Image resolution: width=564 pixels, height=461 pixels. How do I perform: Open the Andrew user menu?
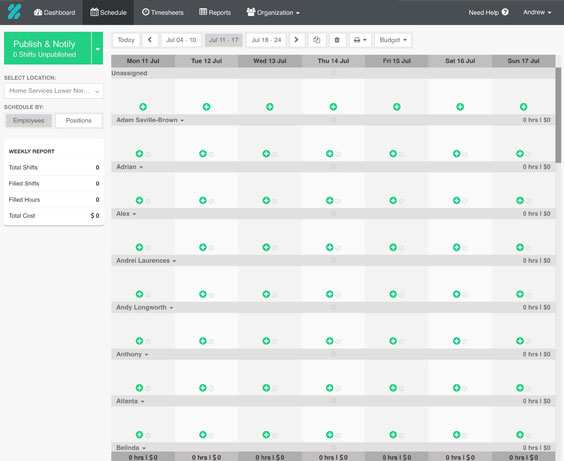pyautogui.click(x=537, y=12)
